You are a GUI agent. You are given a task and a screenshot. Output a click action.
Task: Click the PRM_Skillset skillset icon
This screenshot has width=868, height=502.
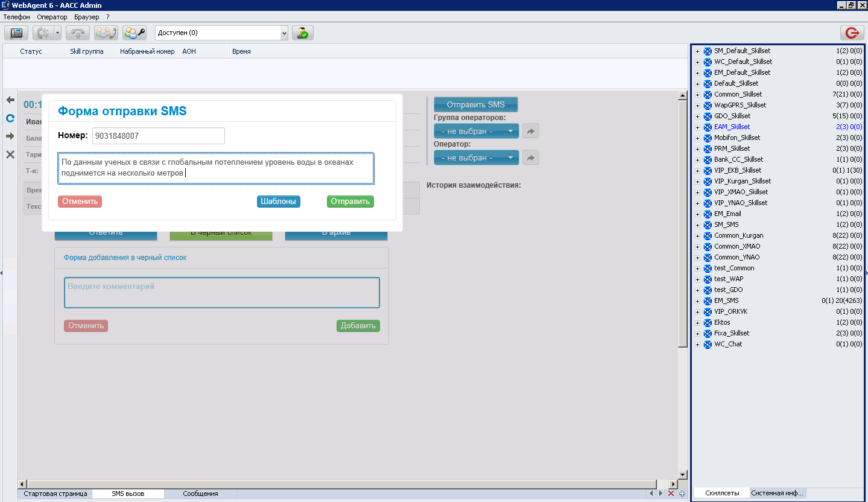[x=708, y=148]
